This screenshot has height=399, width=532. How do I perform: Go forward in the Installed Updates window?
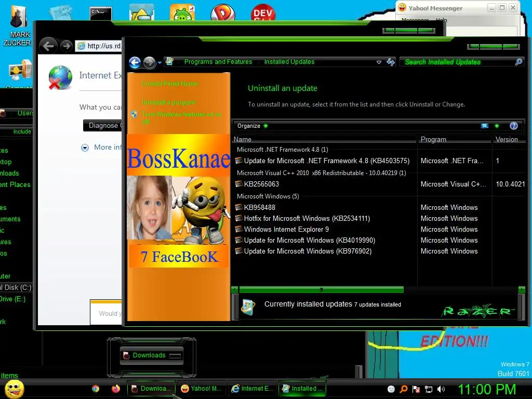[x=149, y=62]
